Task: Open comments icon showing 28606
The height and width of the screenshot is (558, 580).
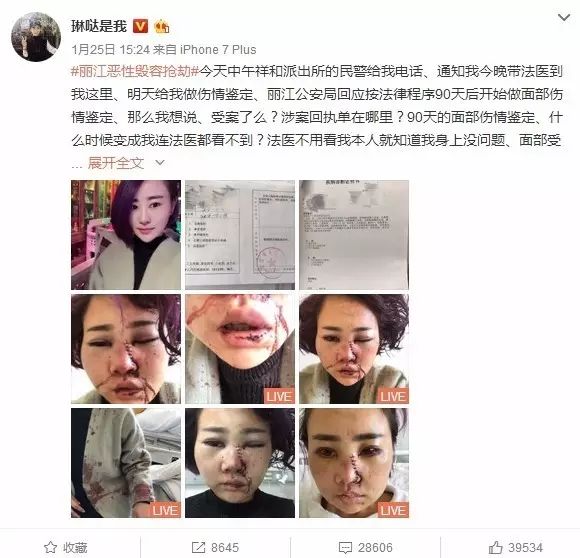Action: [x=345, y=548]
